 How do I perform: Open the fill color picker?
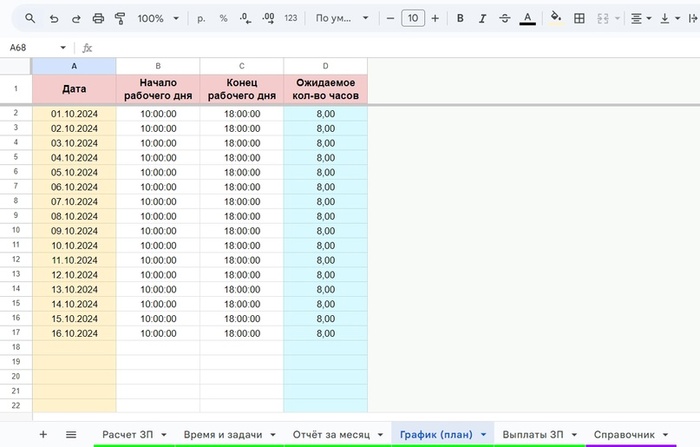point(556,18)
